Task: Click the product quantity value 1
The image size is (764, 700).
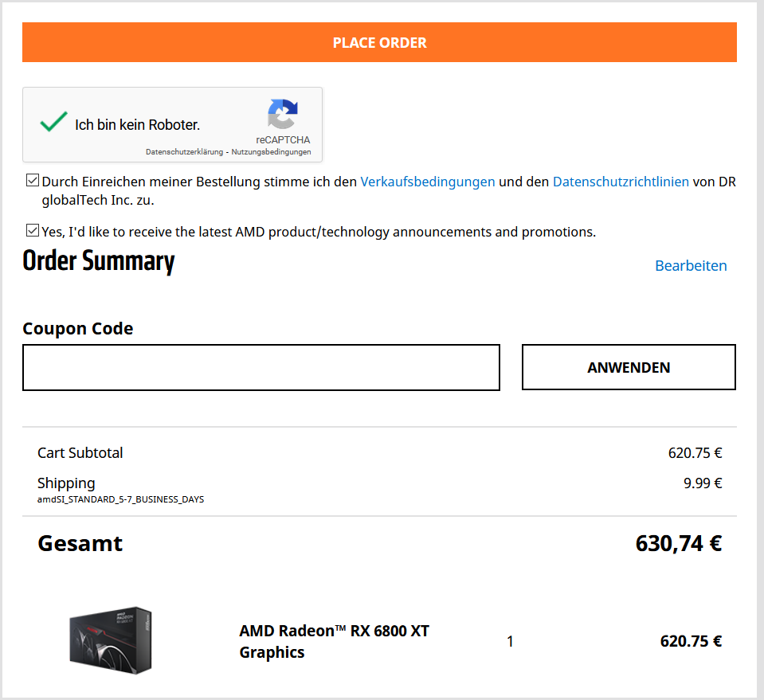Action: (x=510, y=641)
